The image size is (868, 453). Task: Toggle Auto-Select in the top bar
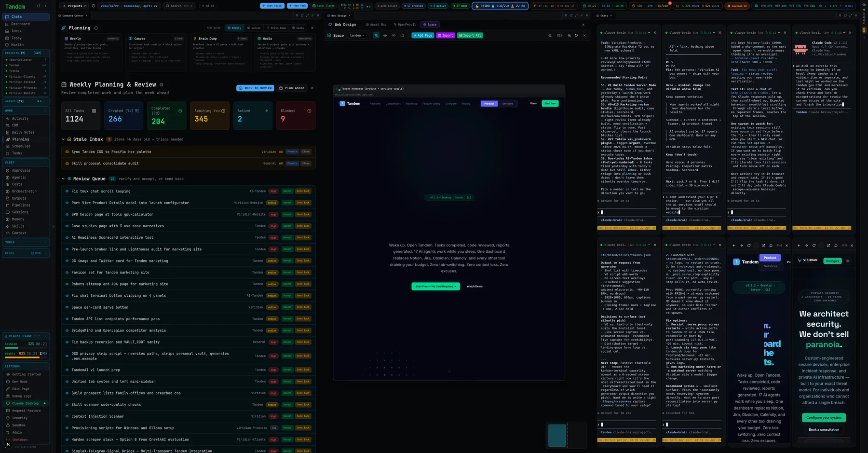[387, 6]
